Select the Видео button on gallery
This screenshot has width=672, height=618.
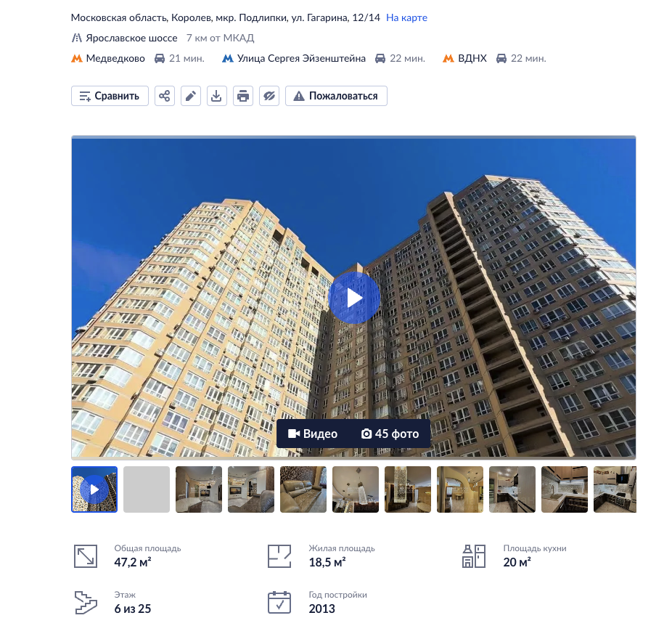click(313, 434)
